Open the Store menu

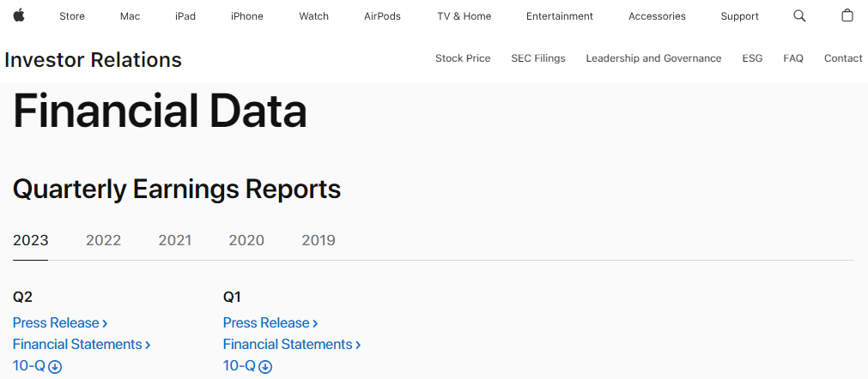(72, 16)
